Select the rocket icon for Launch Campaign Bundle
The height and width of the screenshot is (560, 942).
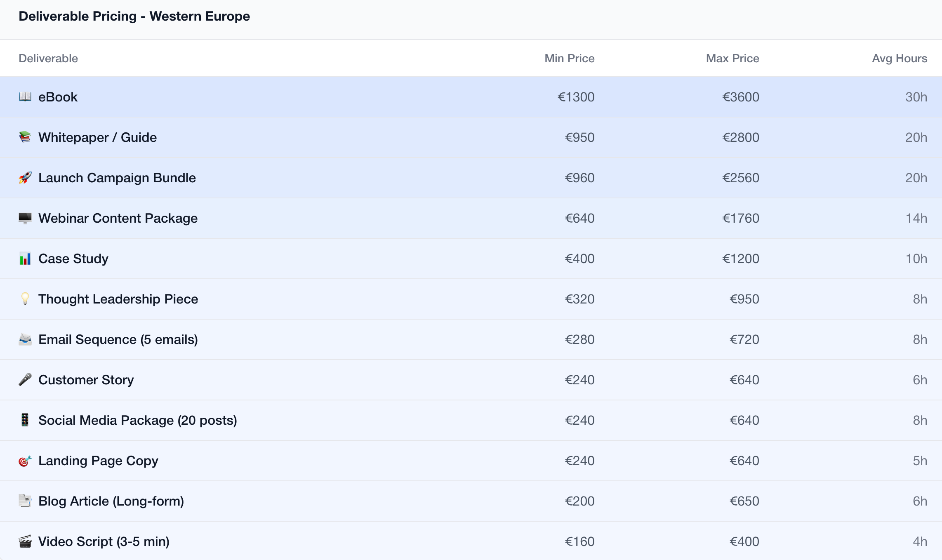(25, 178)
